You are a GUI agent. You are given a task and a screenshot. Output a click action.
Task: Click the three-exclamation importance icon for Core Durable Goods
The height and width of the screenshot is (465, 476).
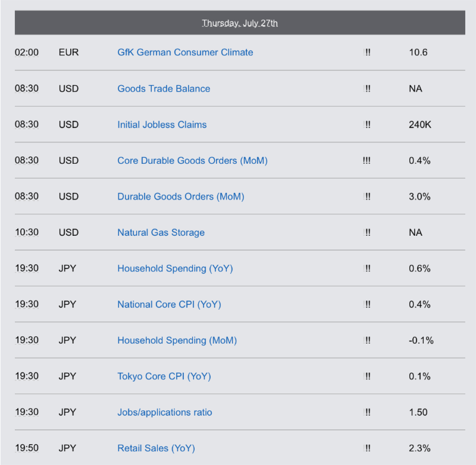point(367,160)
